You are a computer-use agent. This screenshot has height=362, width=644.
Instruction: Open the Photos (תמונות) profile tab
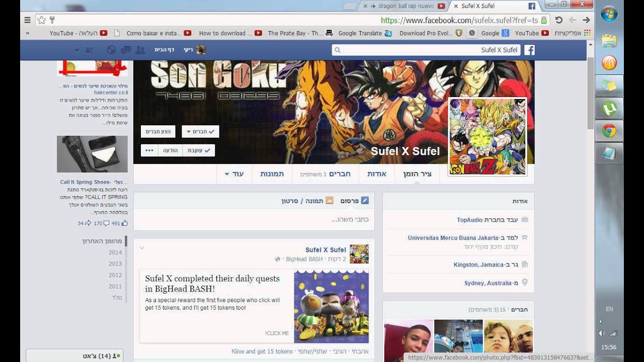272,174
